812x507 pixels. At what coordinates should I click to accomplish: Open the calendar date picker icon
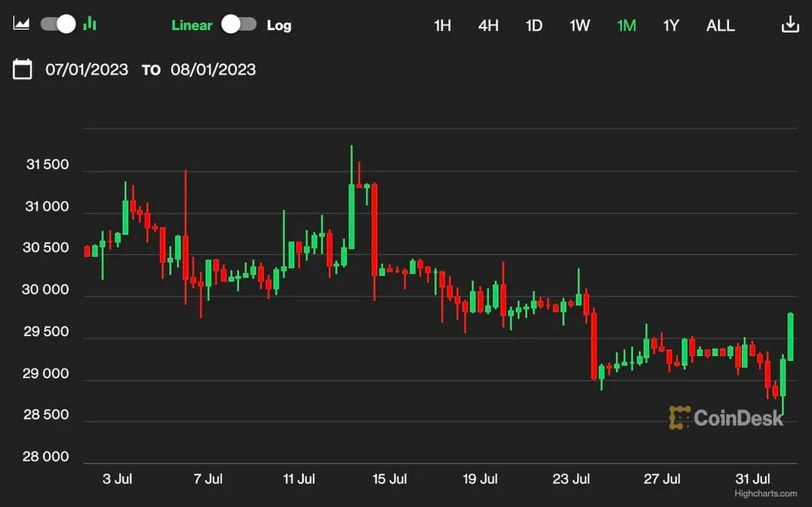click(x=23, y=69)
